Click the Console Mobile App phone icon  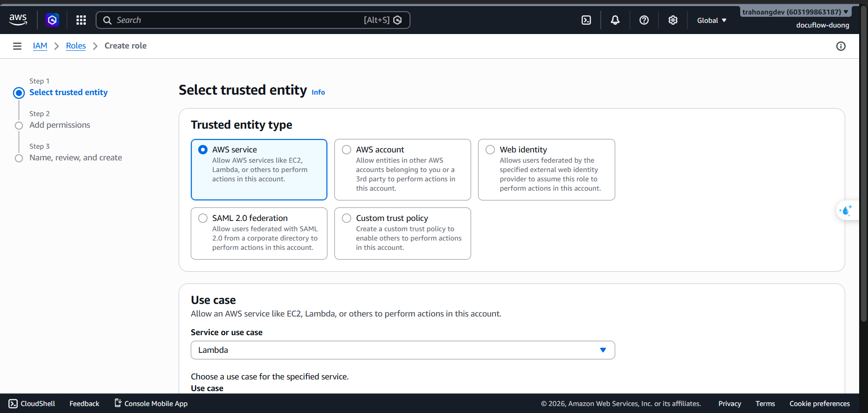click(x=118, y=403)
